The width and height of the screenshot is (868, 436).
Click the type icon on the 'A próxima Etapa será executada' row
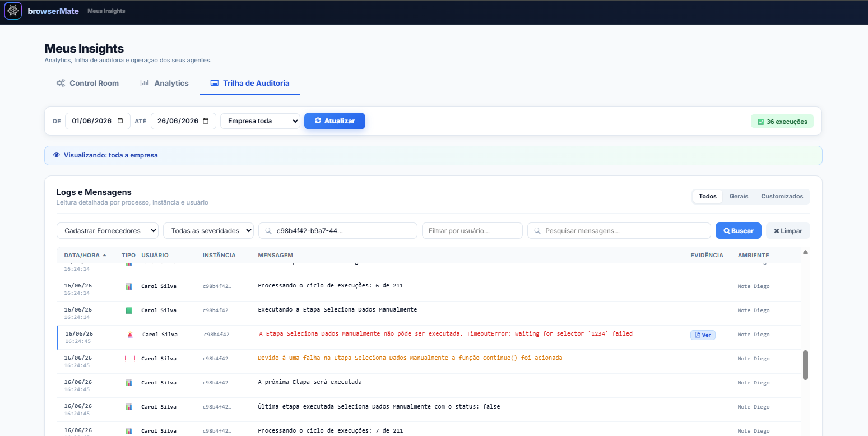129,383
